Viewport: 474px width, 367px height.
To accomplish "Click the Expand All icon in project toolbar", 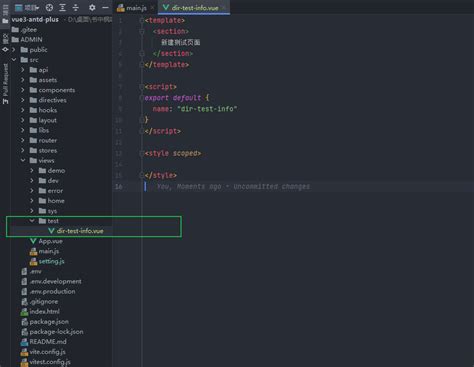I will [62, 7].
